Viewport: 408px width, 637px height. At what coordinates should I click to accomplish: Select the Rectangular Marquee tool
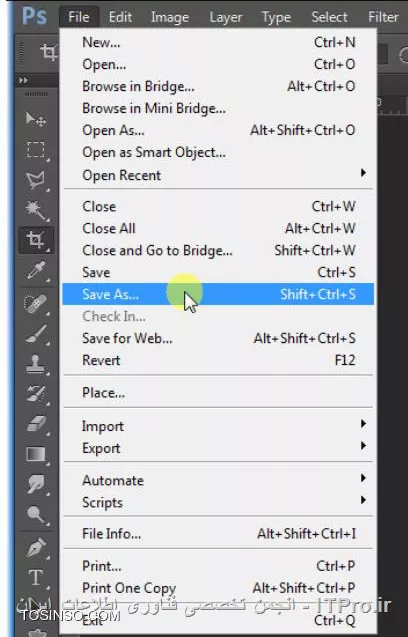(x=36, y=150)
